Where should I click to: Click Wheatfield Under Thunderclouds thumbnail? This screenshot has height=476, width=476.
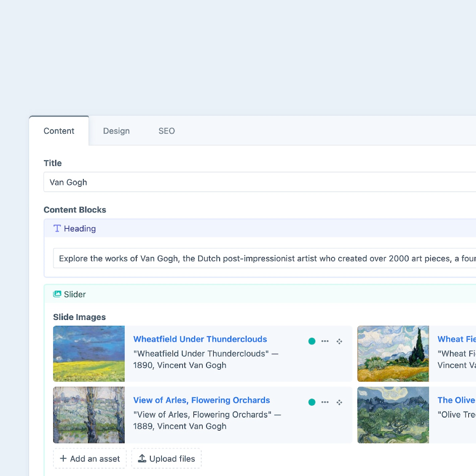tap(89, 354)
